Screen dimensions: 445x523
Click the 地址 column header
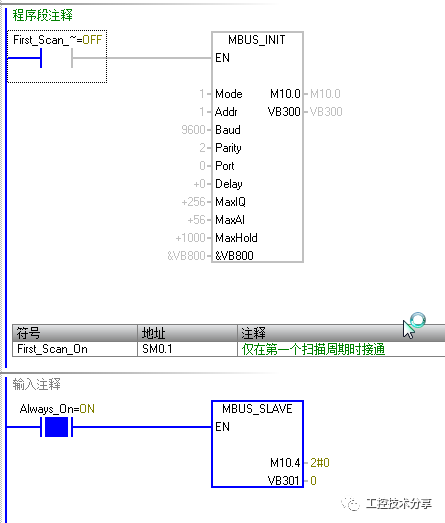[187, 333]
